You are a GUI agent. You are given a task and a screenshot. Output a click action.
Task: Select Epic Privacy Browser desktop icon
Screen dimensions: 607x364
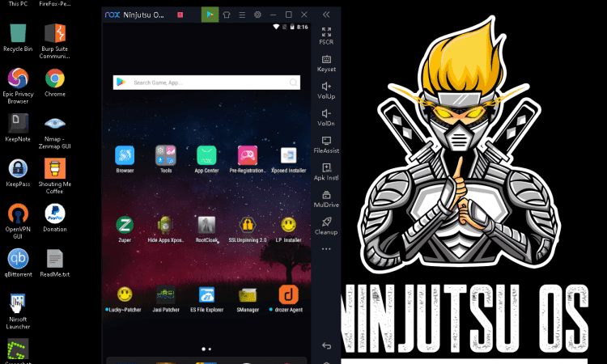point(18,86)
